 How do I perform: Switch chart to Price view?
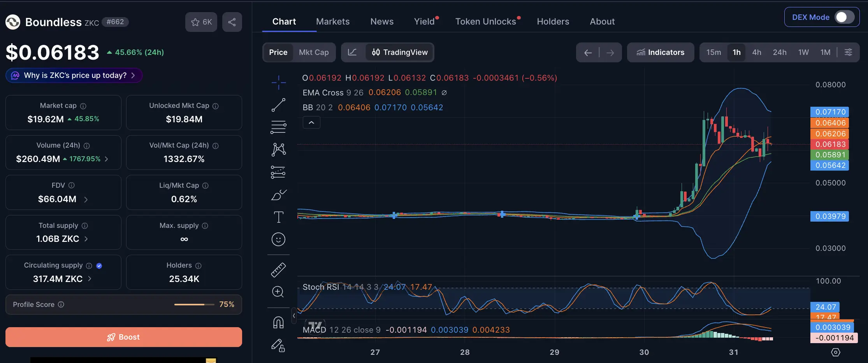click(278, 52)
